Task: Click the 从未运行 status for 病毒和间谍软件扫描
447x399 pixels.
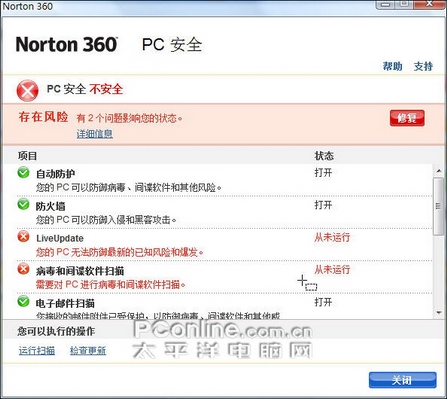Action: (x=332, y=269)
